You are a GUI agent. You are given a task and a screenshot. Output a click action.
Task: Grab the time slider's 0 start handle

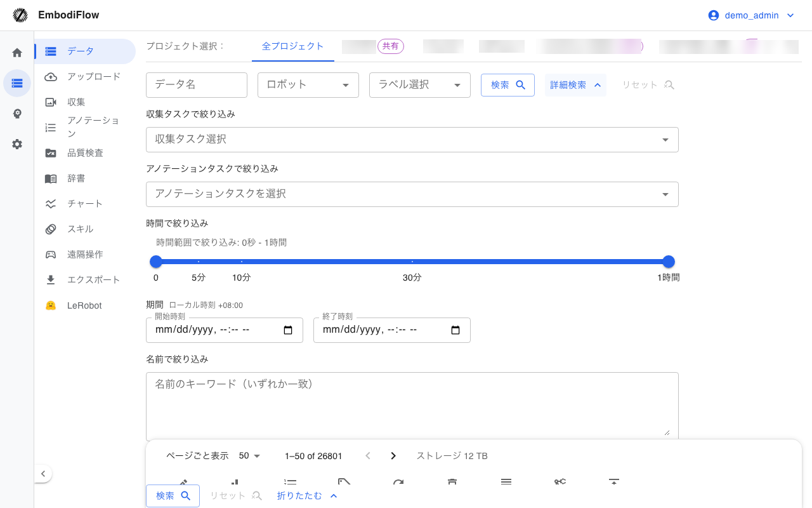point(156,262)
